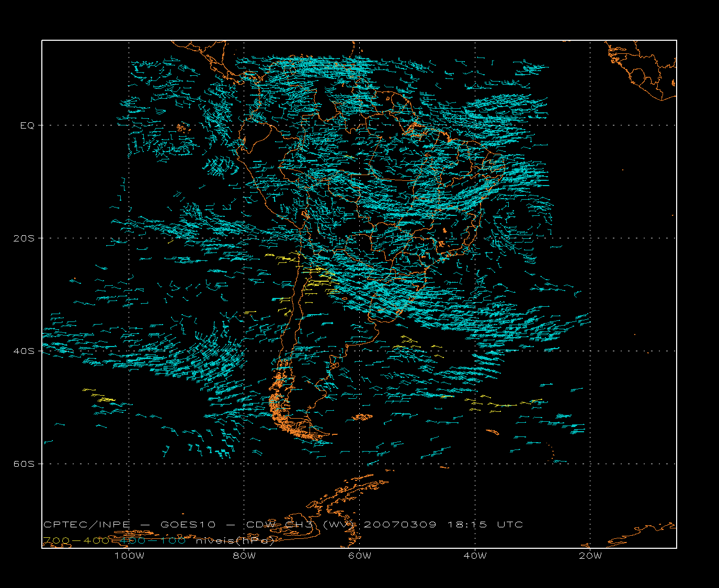Click the EQ latitude axis label
This screenshot has width=719, height=588.
(28, 125)
